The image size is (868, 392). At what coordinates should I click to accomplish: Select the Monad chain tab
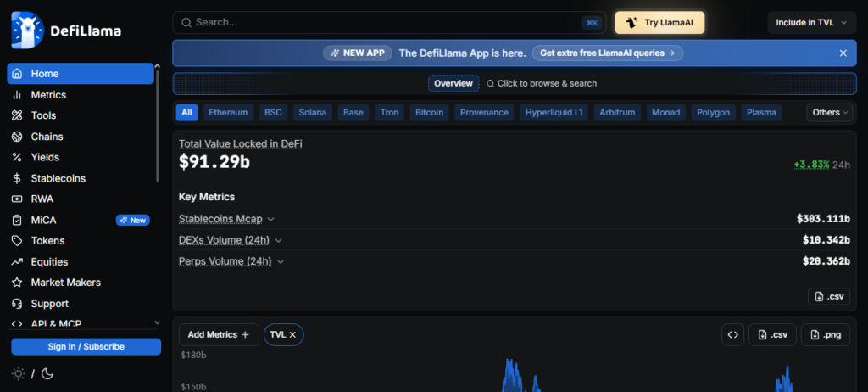666,113
